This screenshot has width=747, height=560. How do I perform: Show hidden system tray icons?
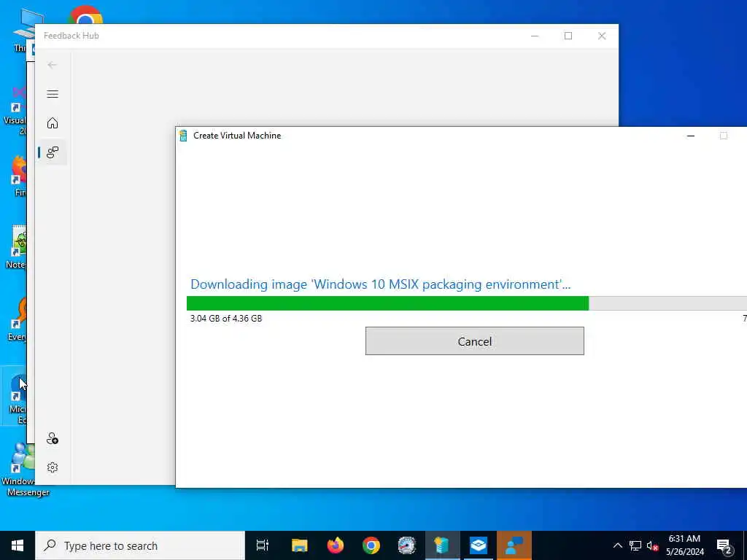[x=617, y=545]
